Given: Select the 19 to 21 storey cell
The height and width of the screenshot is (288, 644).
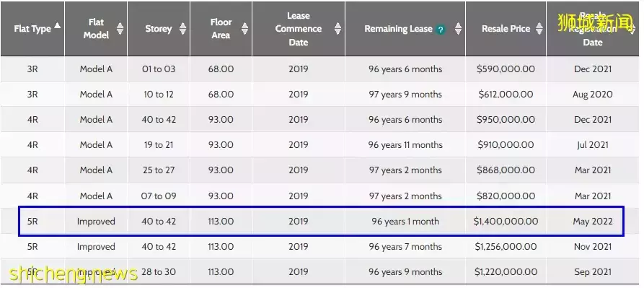Looking at the screenshot, I should coord(159,144).
